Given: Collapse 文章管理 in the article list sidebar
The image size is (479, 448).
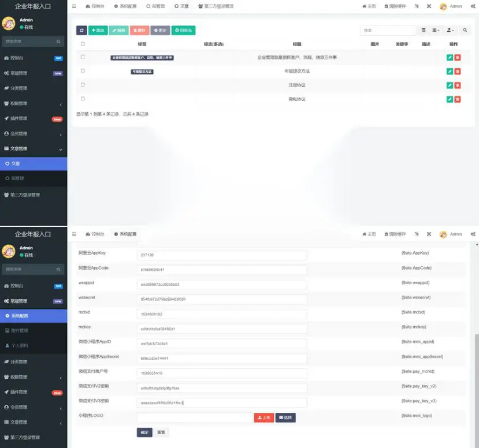Looking at the screenshot, I should pos(34,148).
